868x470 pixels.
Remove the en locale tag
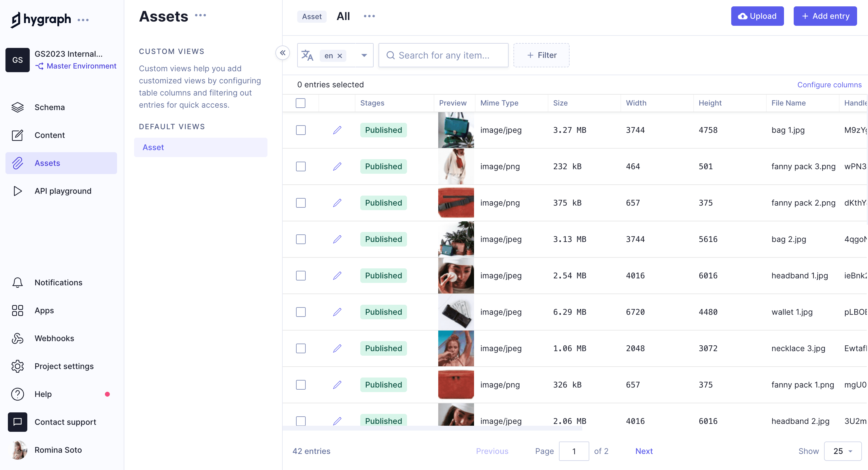(x=340, y=56)
